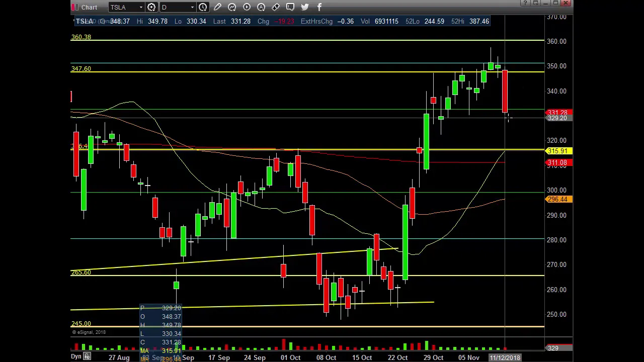Click the bar replay play icon

pos(247,7)
